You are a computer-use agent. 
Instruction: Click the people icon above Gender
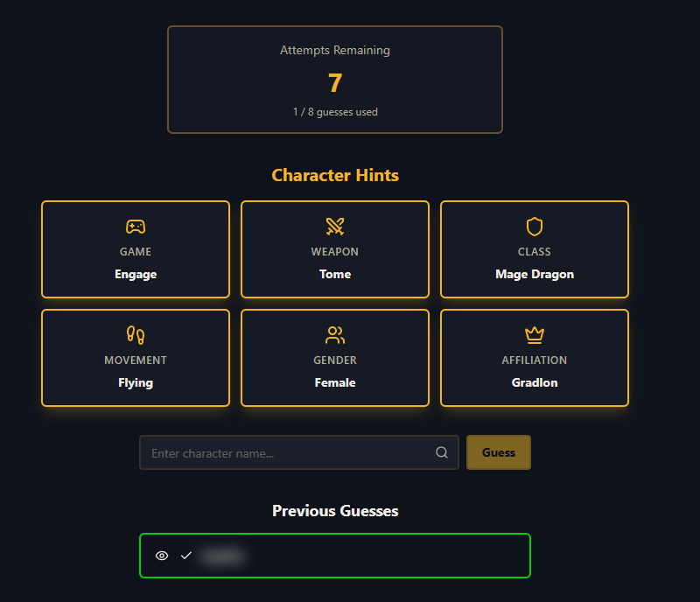click(x=335, y=335)
